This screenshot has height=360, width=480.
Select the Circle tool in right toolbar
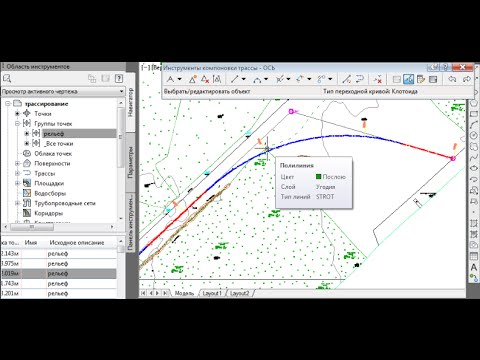coord(474,136)
